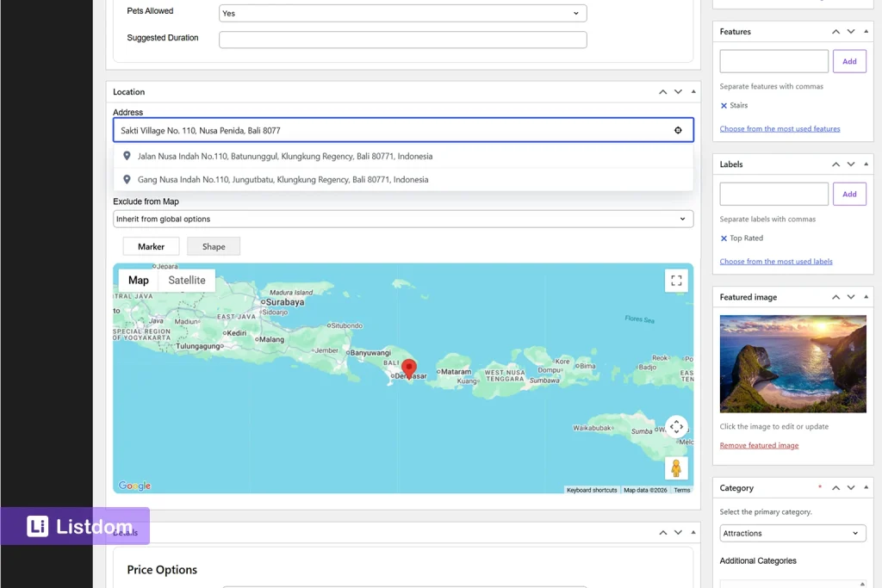Move Category panel down
This screenshot has width=882, height=588.
point(851,488)
